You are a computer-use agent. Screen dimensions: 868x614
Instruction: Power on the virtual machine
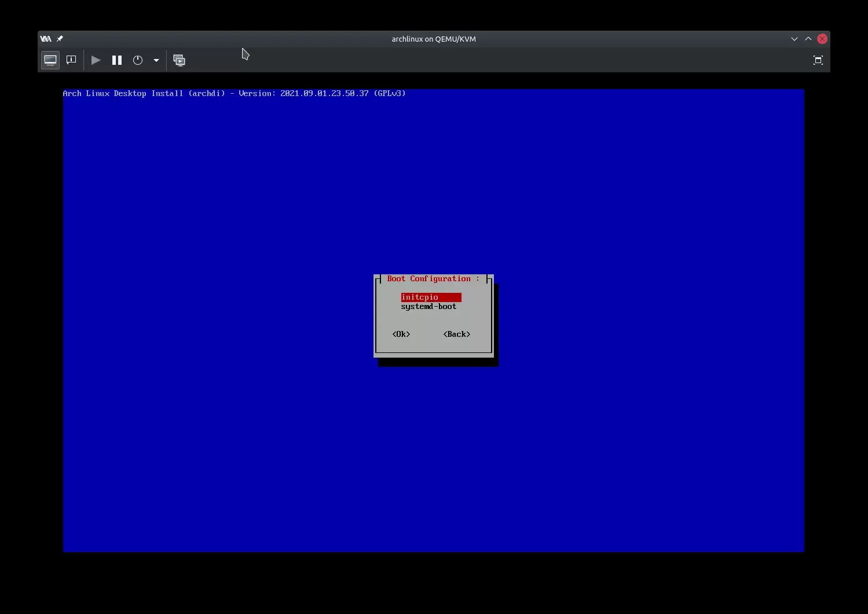pyautogui.click(x=96, y=60)
